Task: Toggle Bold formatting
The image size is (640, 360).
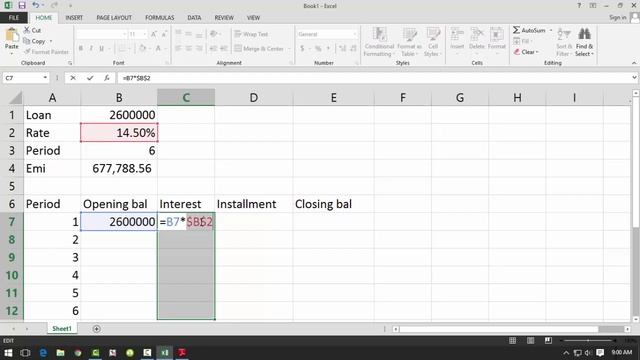Action: tap(81, 49)
